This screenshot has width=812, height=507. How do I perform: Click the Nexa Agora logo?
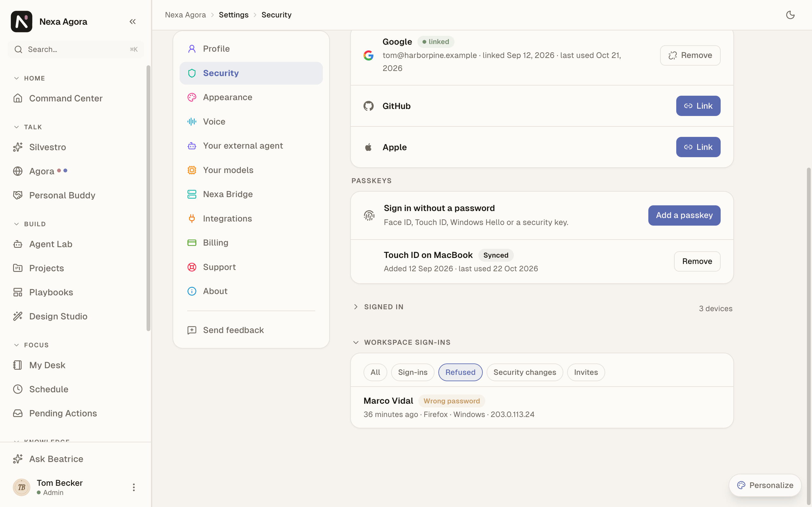coord(22,22)
